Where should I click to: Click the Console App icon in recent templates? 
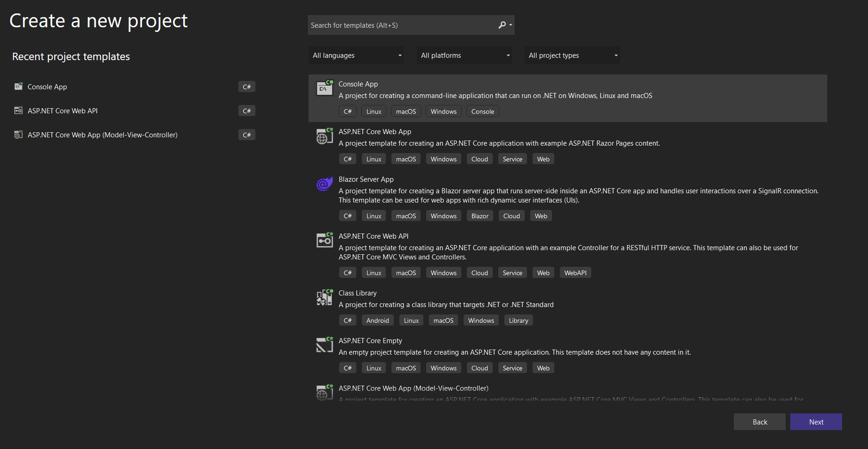19,86
